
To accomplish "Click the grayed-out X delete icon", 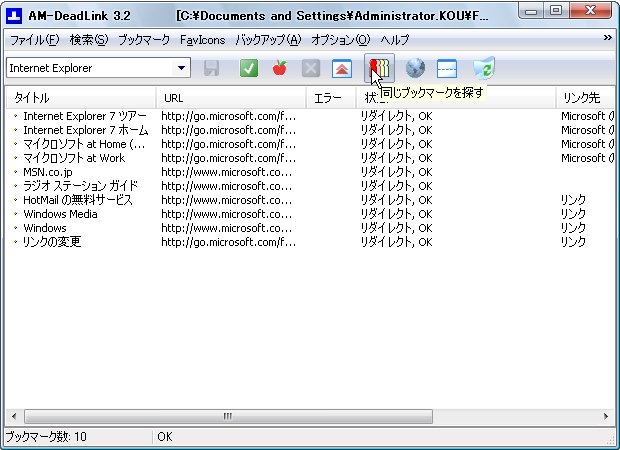I will pos(311,68).
